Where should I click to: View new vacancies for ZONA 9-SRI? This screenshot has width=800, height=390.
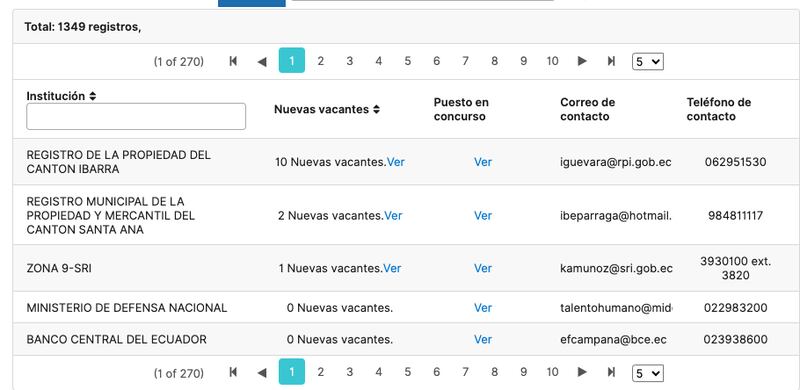coord(392,268)
